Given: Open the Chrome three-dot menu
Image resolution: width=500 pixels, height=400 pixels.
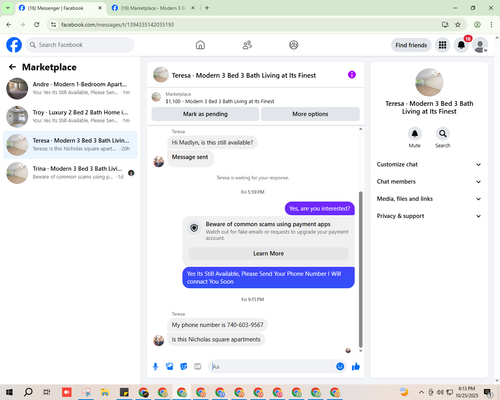Looking at the screenshot, I should 491,25.
